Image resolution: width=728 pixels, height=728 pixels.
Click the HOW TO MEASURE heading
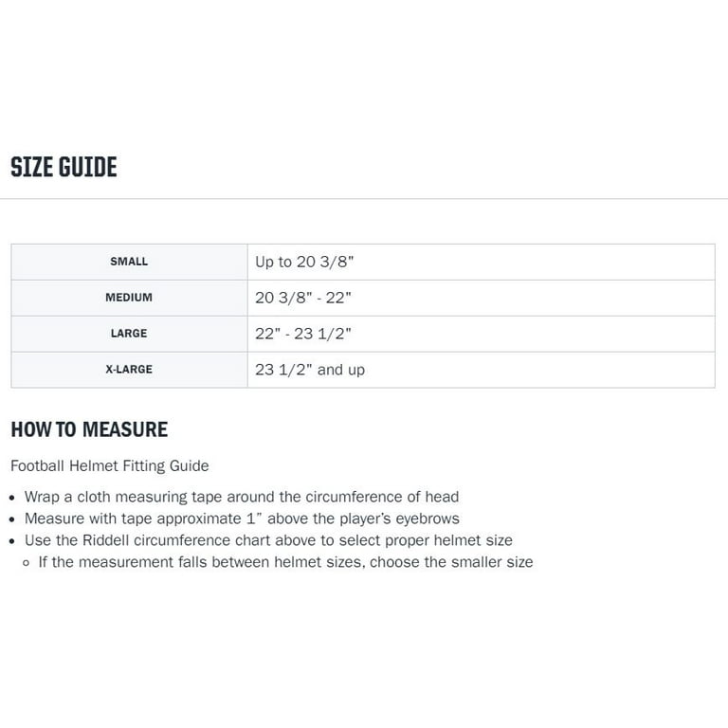click(x=89, y=429)
